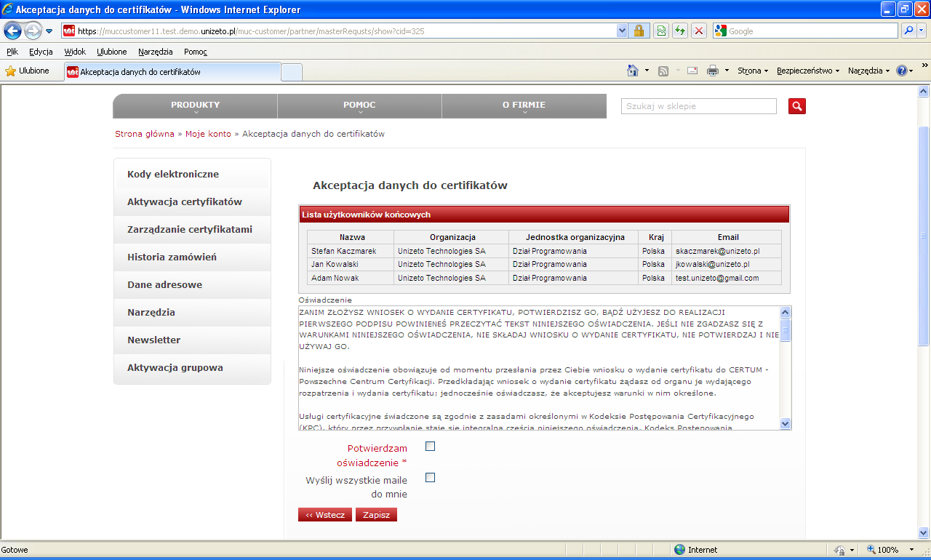Click the Print icon in command bar
This screenshot has width=931, height=560.
tap(713, 71)
